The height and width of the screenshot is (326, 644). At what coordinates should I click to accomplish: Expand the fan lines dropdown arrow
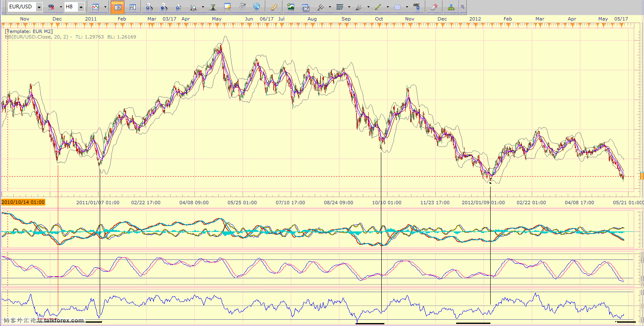click(368, 7)
